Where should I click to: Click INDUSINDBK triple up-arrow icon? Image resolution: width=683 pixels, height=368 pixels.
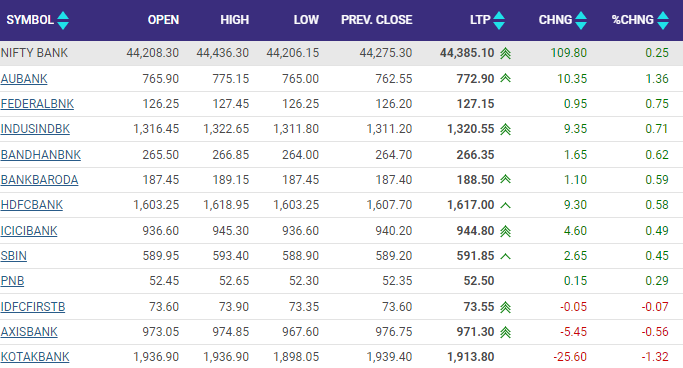[505, 129]
